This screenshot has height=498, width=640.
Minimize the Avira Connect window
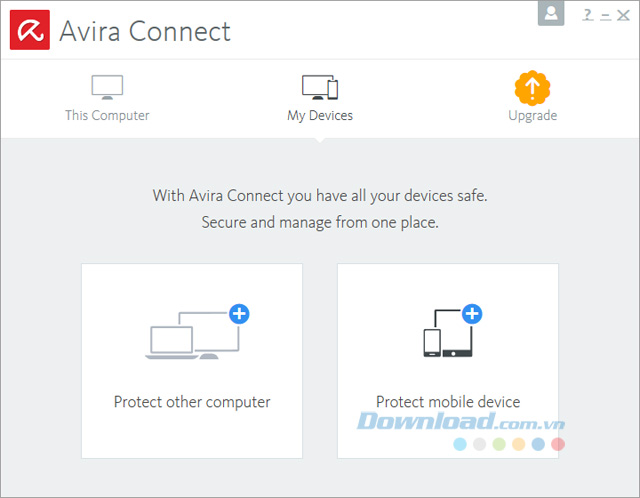pos(606,15)
